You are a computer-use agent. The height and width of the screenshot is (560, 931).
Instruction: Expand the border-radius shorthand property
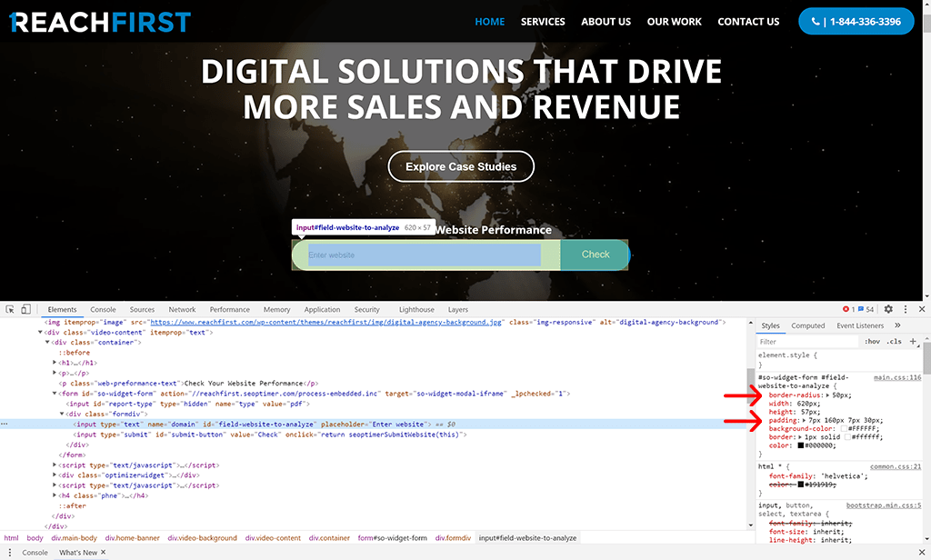coord(827,395)
